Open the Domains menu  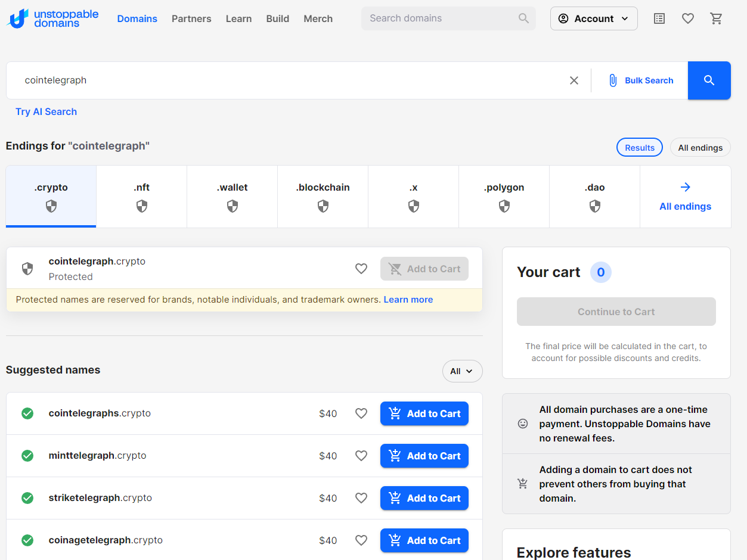[x=137, y=18]
